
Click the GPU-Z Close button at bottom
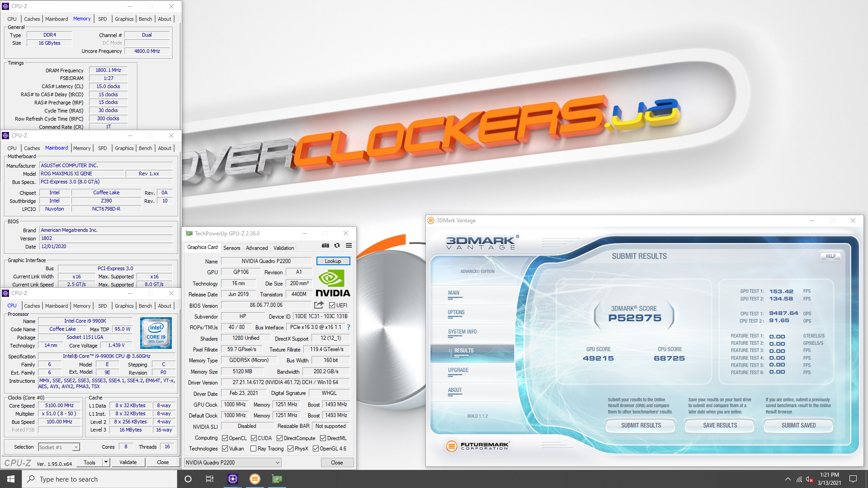337,463
